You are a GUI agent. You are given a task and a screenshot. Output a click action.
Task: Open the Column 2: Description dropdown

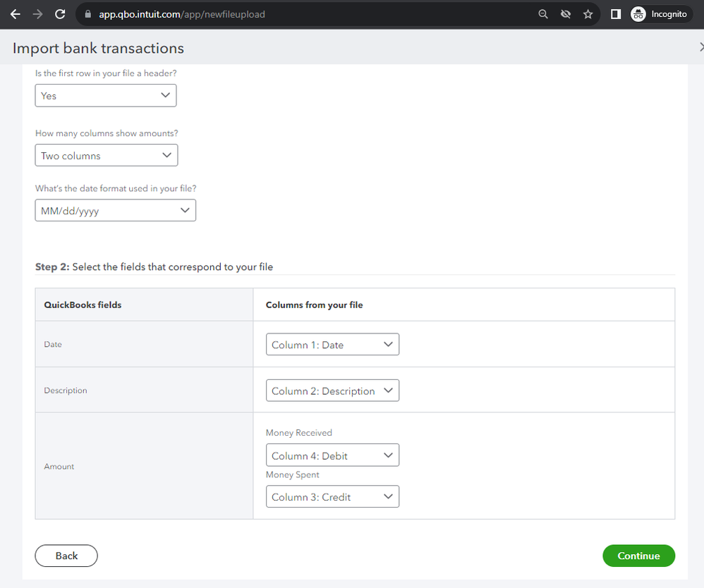332,391
